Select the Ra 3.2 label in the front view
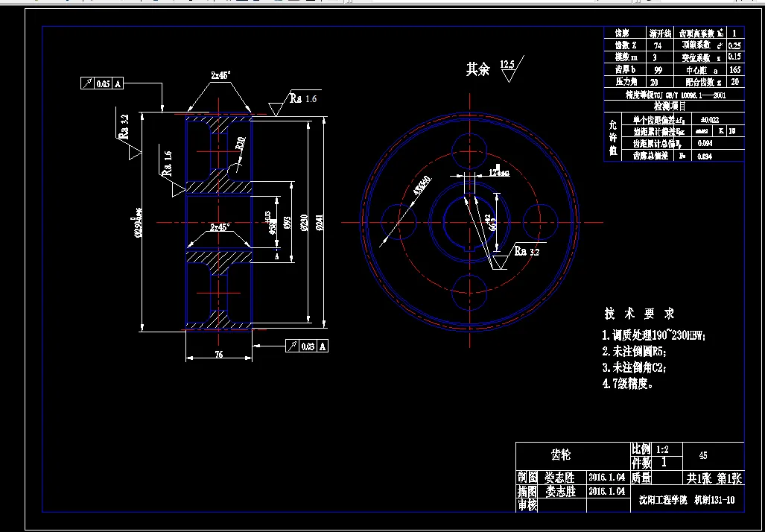The width and height of the screenshot is (765, 532). pos(527,252)
